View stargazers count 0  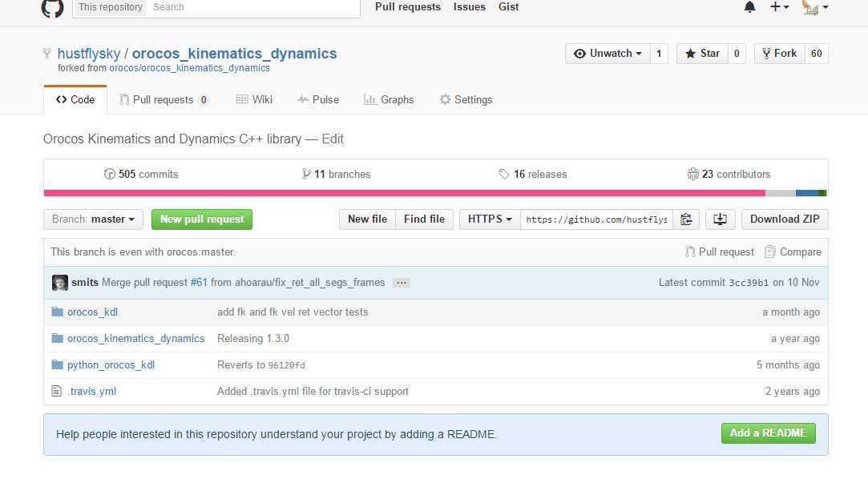(x=737, y=54)
